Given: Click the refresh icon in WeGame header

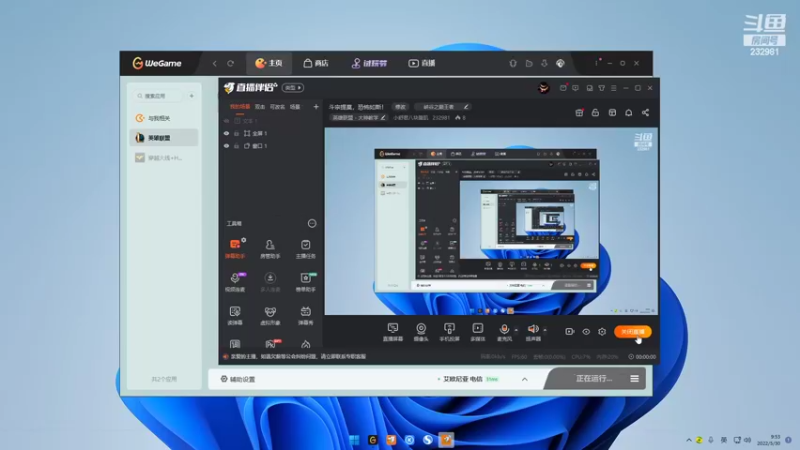Looking at the screenshot, I should tap(231, 63).
